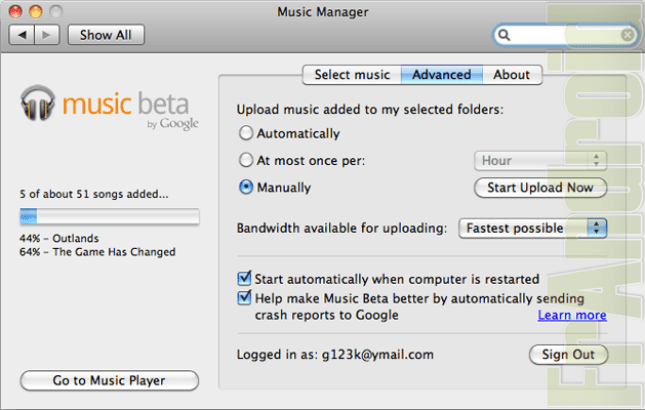
Task: Click the magnifying glass search icon
Action: pos(504,35)
